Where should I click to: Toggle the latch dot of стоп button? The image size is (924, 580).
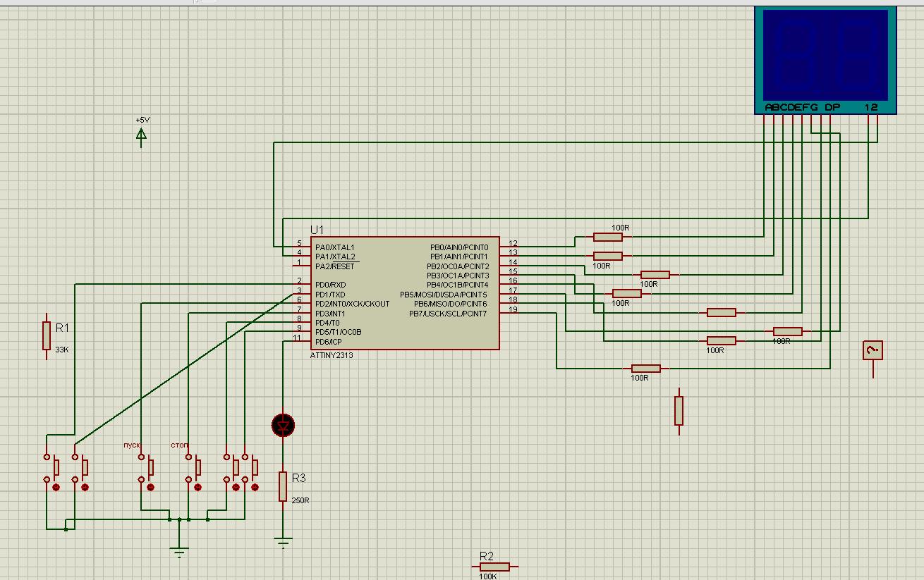click(x=198, y=487)
